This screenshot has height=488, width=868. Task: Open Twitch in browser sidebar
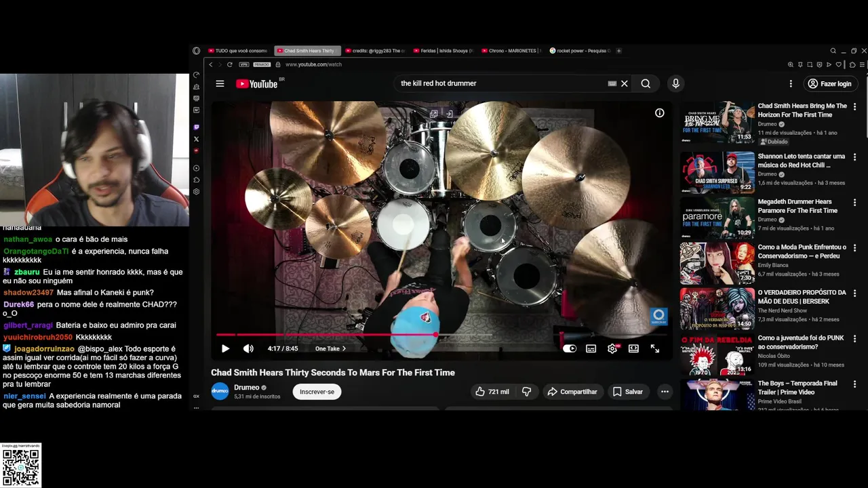(197, 127)
